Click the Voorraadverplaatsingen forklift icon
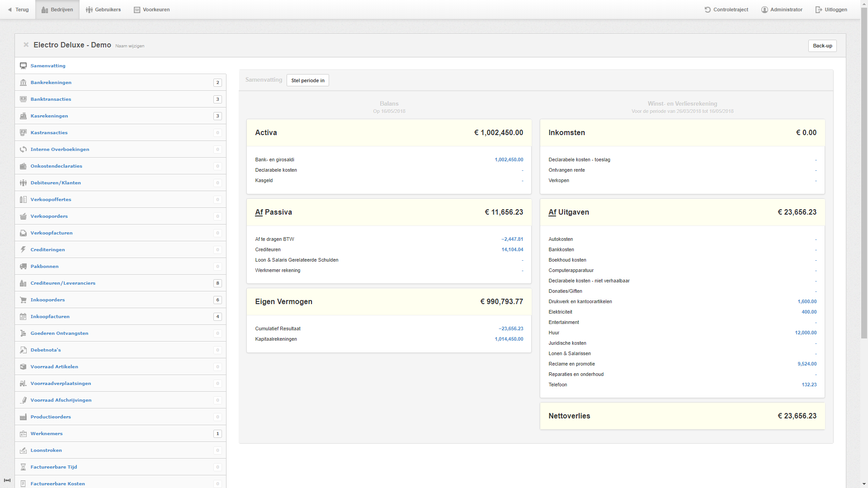This screenshot has width=868, height=488. point(23,384)
